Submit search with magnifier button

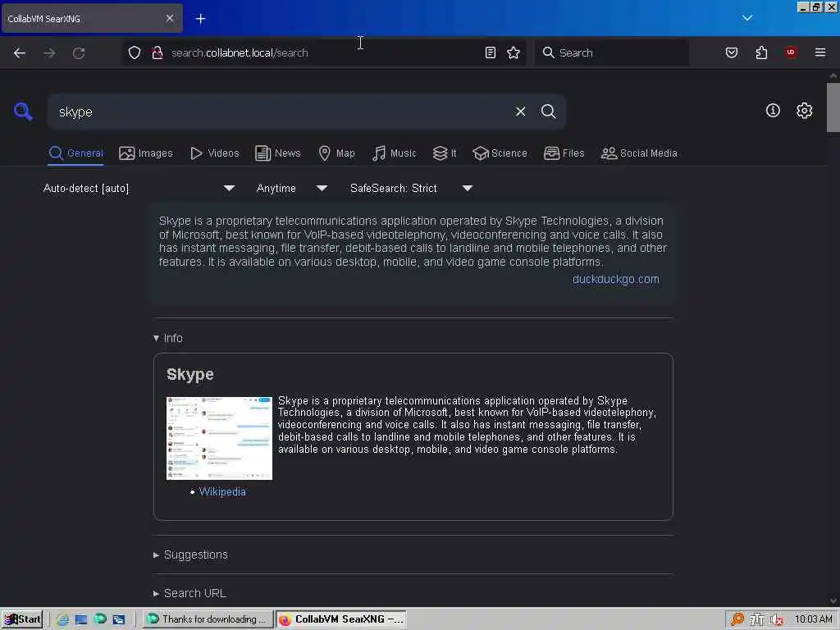pyautogui.click(x=548, y=112)
